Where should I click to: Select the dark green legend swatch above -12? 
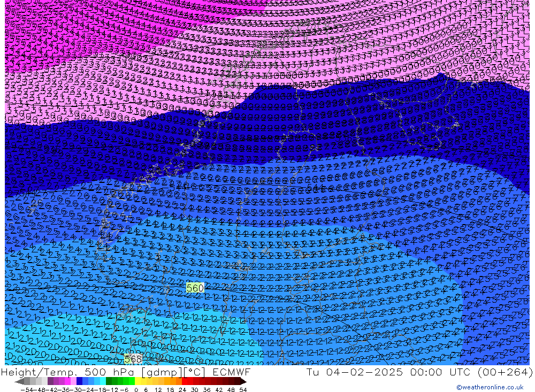tap(109, 381)
